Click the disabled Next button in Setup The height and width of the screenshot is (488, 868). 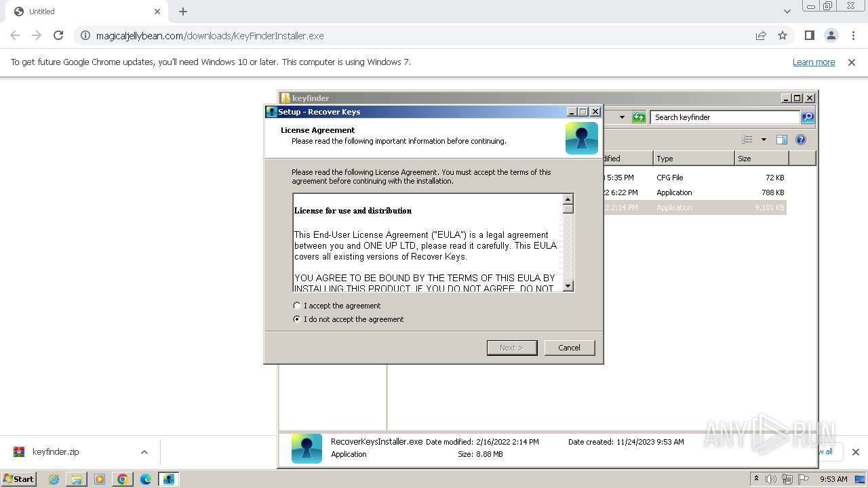512,348
